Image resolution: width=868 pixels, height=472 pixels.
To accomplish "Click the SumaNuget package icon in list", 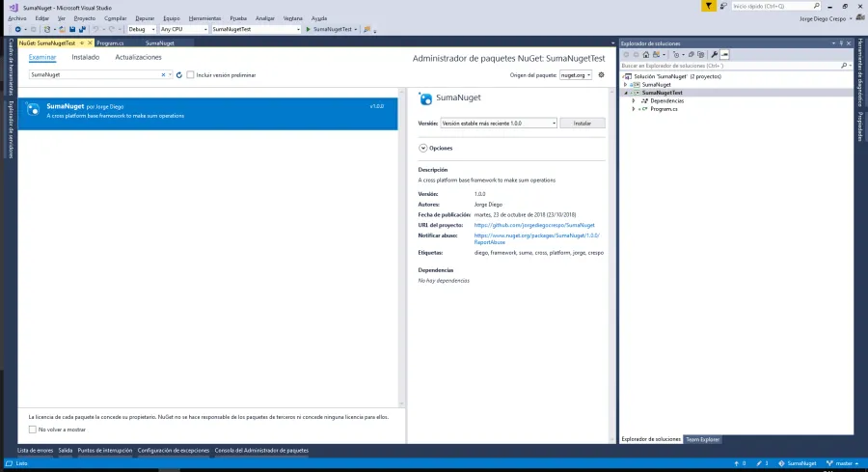I will pyautogui.click(x=33, y=110).
